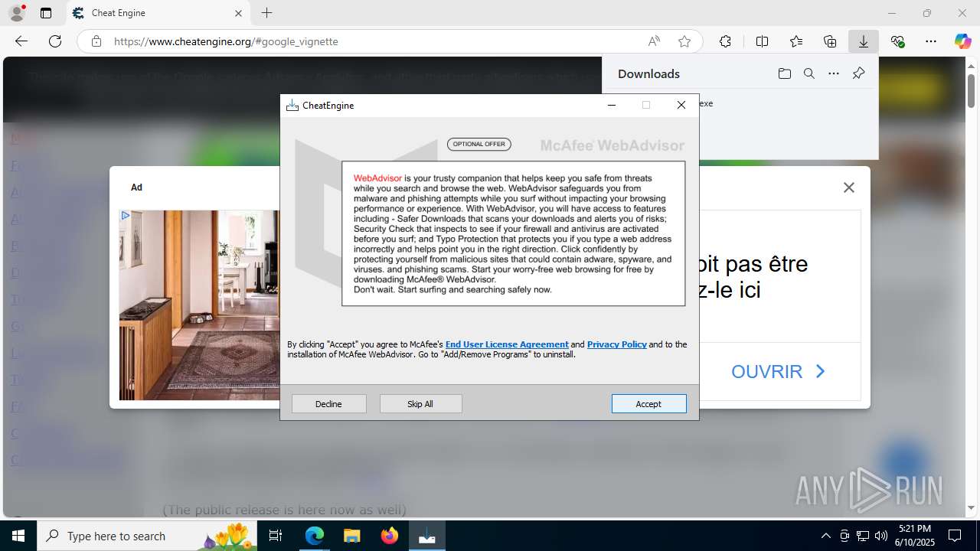Open the ad's AdChoices triangle icon
Image resolution: width=980 pixels, height=551 pixels.
(x=126, y=216)
